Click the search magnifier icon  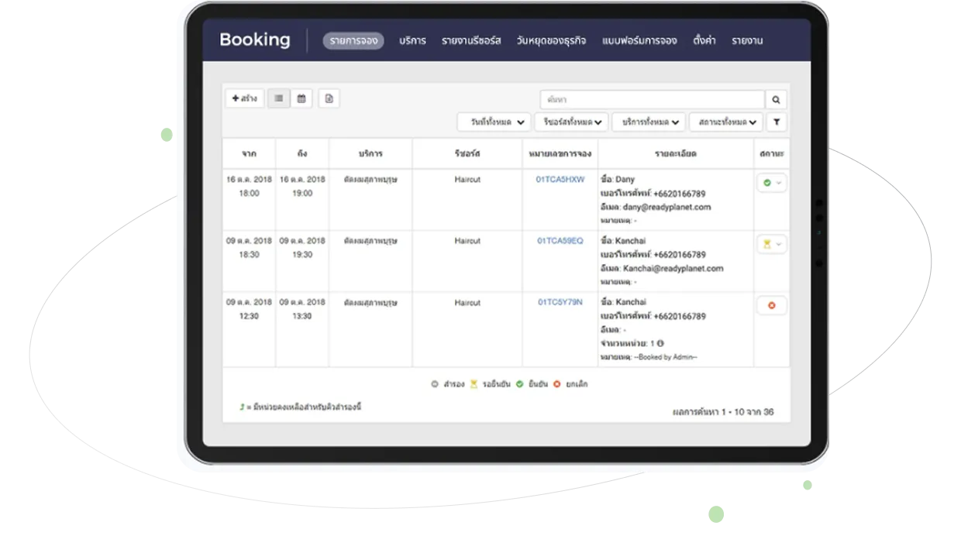776,100
